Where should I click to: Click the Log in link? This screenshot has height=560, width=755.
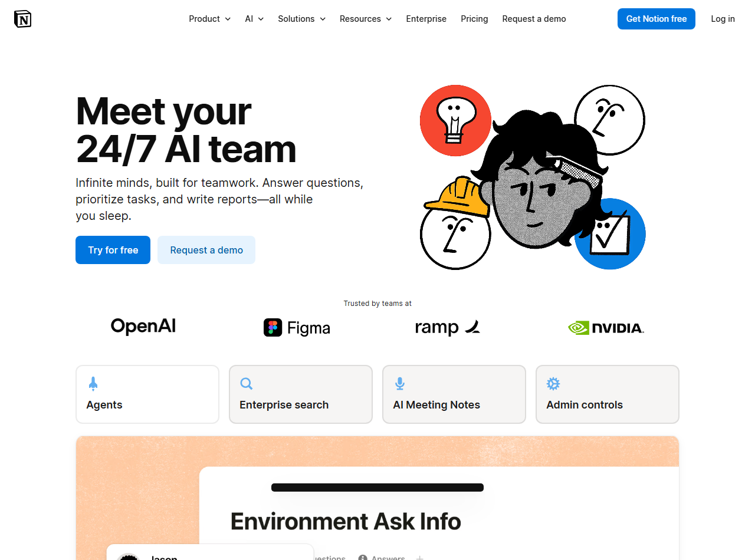723,19
